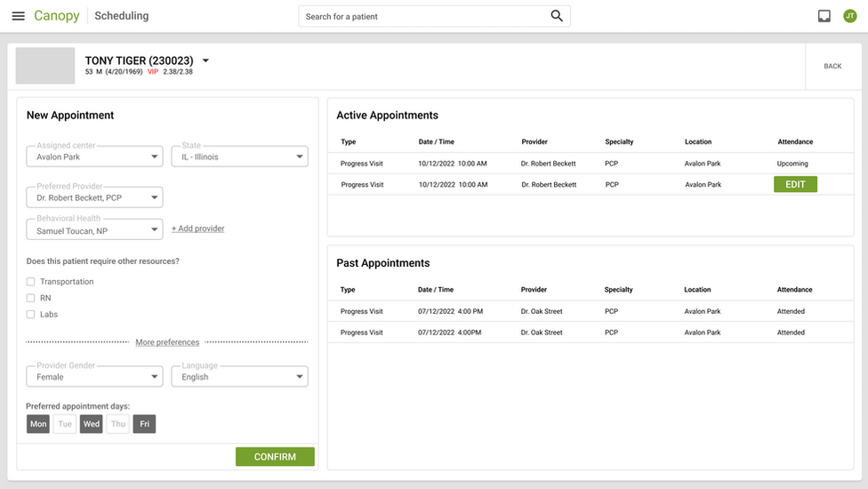Open the inbox tray icon
868x489 pixels.
pos(824,16)
